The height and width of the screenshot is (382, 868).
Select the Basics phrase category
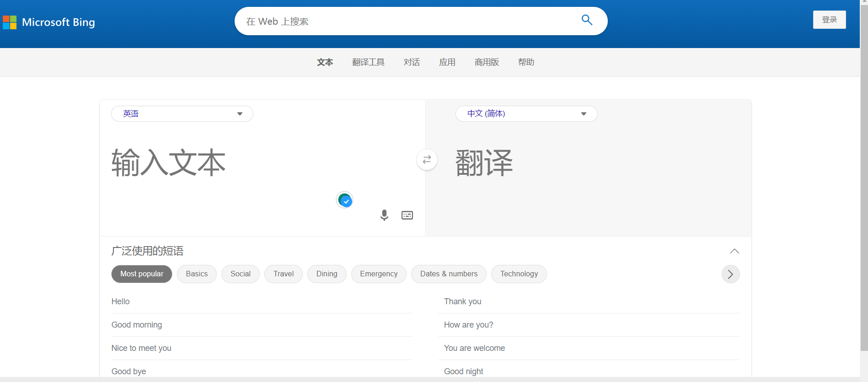coord(197,274)
